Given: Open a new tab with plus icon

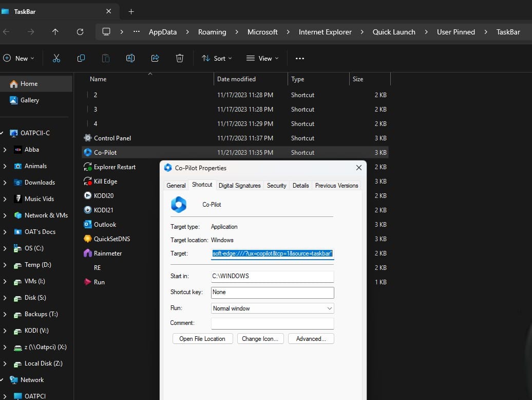Looking at the screenshot, I should [131, 11].
